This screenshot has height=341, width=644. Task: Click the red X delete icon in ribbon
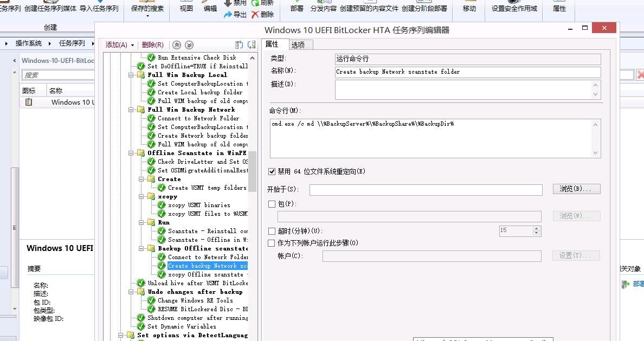point(255,15)
